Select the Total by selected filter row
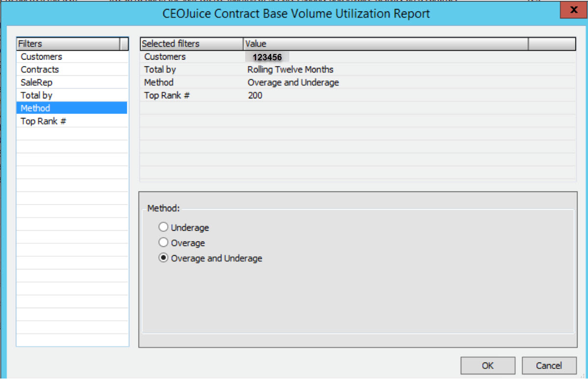Image resolution: width=588 pixels, height=380 pixels. (358, 69)
